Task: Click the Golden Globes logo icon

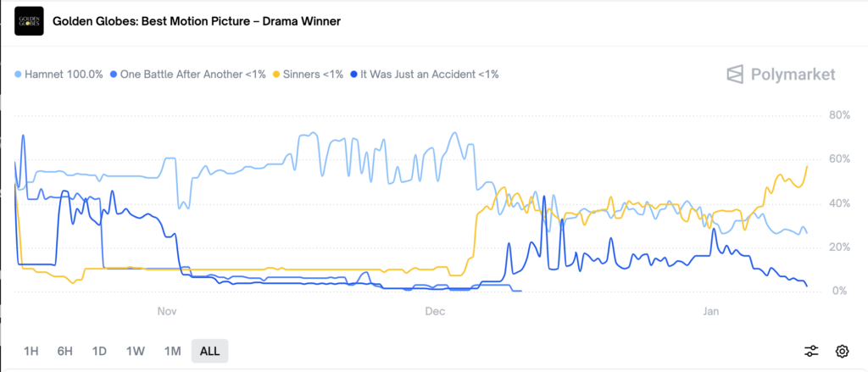Action: point(29,20)
